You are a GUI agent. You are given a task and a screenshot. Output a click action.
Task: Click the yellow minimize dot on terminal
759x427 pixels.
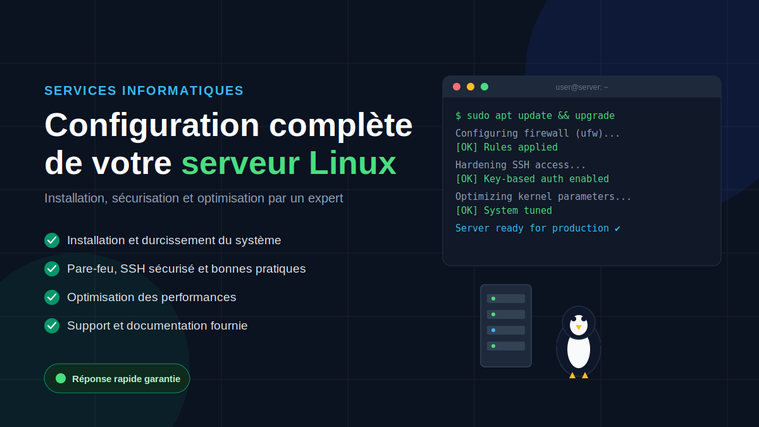tap(471, 87)
